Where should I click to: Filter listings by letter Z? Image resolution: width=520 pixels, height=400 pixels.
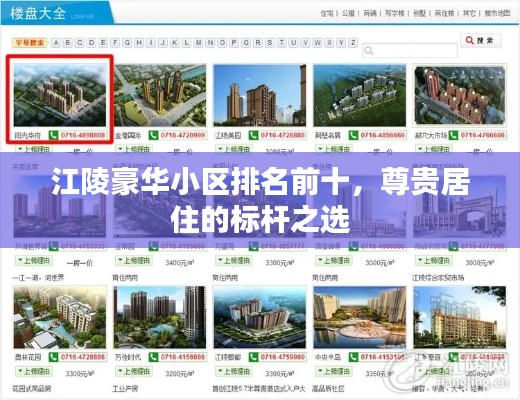coord(353,43)
